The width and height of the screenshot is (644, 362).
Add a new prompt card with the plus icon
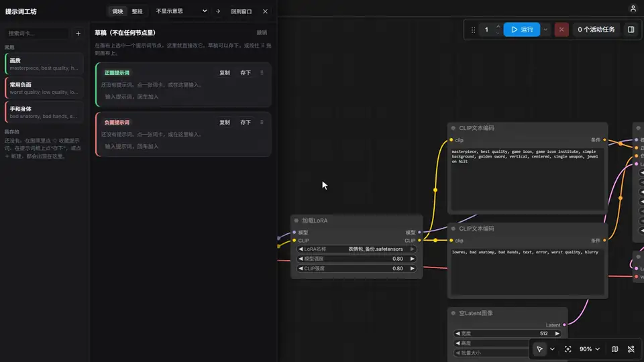78,34
